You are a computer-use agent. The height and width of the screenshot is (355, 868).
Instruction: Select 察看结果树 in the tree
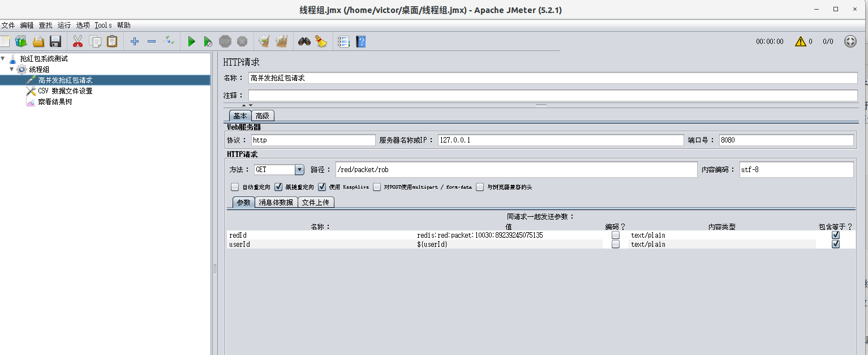click(55, 102)
